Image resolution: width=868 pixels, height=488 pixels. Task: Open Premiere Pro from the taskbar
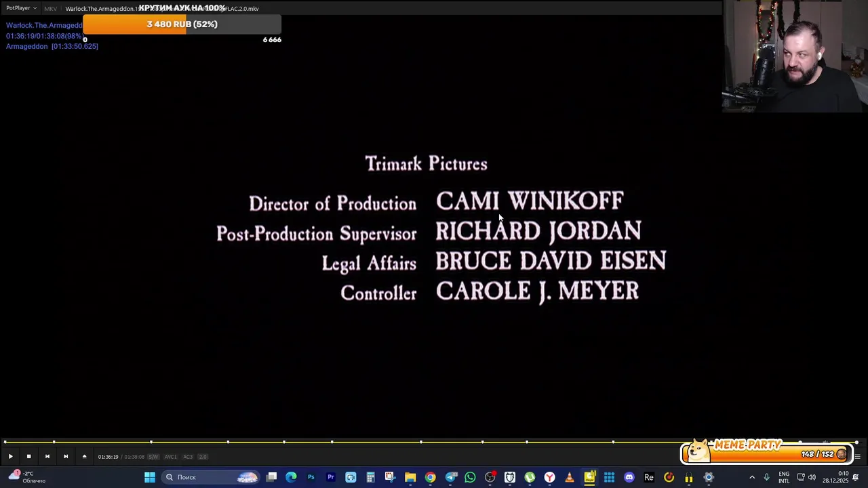331,477
